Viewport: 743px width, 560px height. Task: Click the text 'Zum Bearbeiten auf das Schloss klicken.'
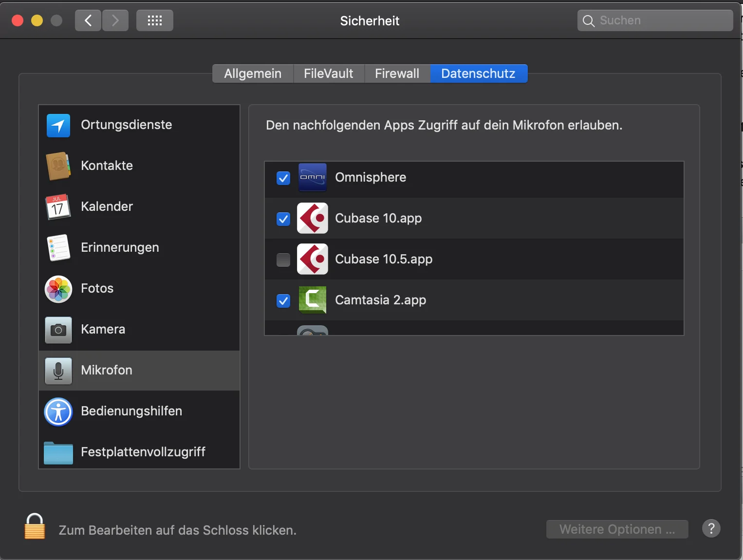(x=178, y=530)
